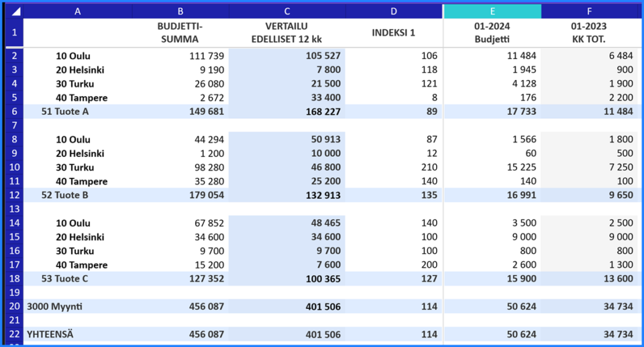Image resolution: width=644 pixels, height=347 pixels.
Task: Select row 1 header
Action: 14,32
